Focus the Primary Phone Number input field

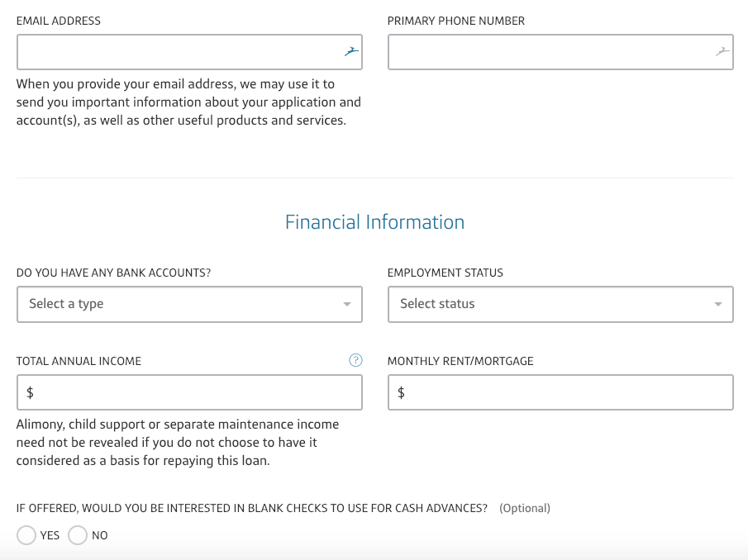coord(560,52)
